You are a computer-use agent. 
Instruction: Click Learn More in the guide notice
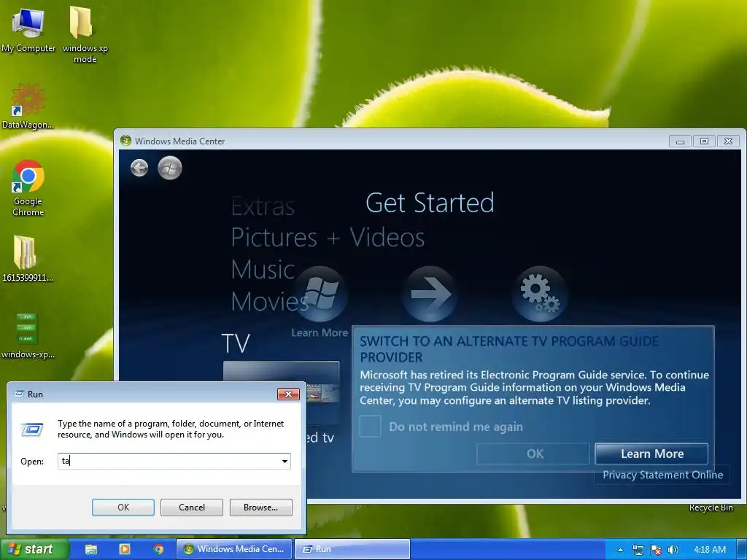pos(651,454)
